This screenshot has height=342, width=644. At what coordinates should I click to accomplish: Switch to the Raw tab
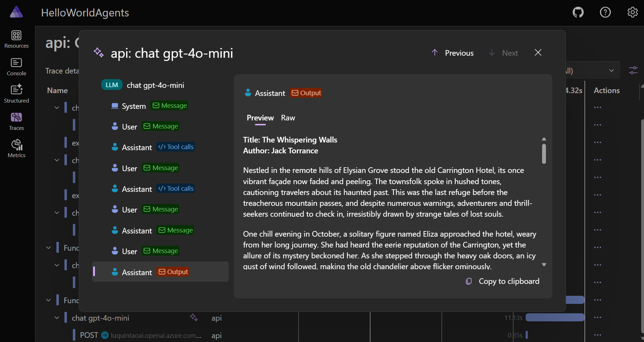point(288,118)
